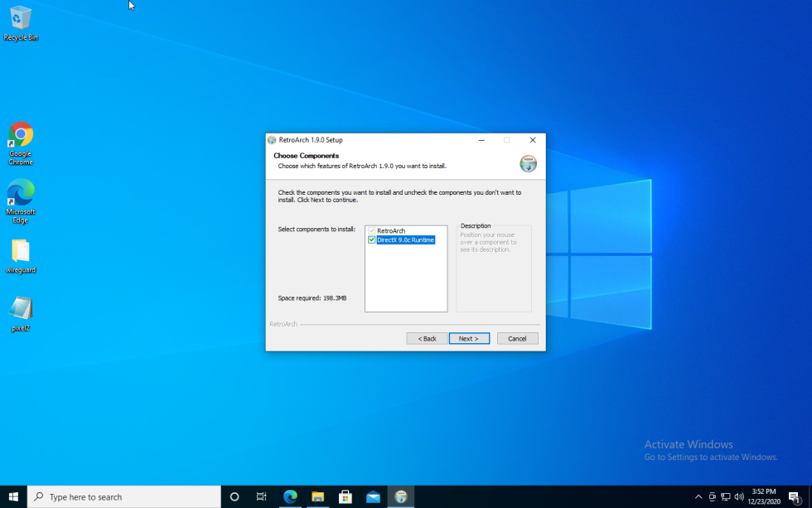Click the RetroArch logo in the installer header
The height and width of the screenshot is (508, 812).
pyautogui.click(x=528, y=163)
